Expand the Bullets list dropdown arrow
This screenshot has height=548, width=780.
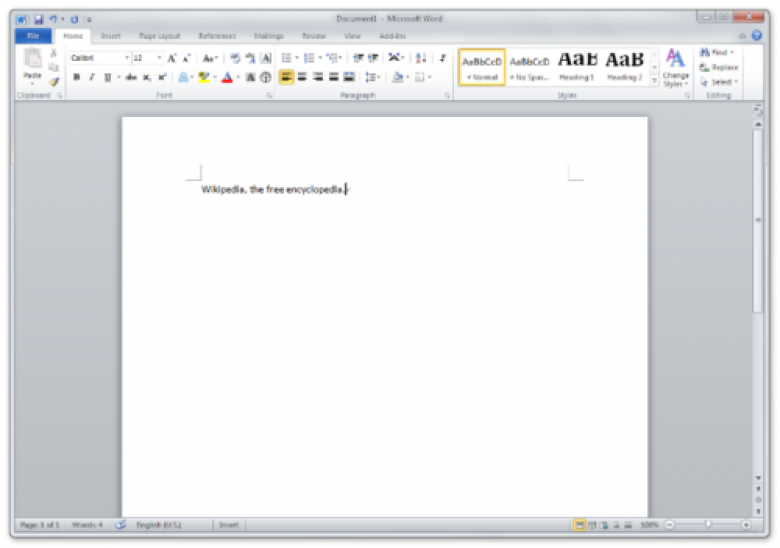click(x=296, y=58)
